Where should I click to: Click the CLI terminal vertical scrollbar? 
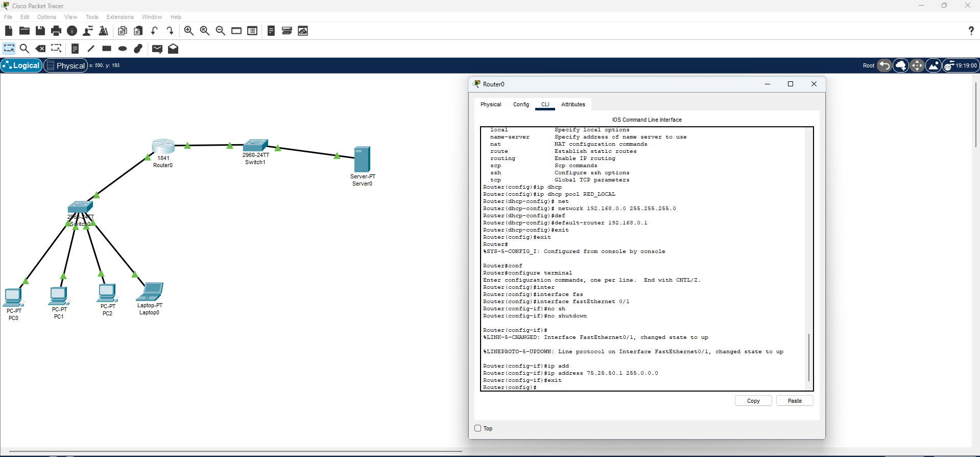click(808, 358)
